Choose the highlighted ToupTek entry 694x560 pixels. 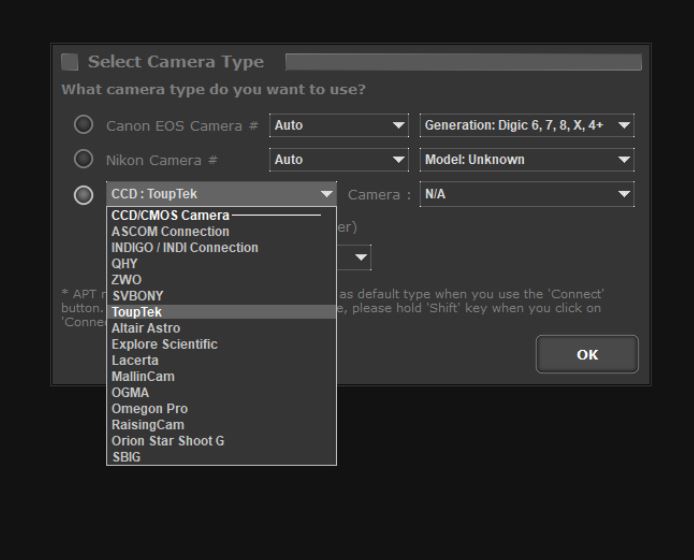(221, 312)
